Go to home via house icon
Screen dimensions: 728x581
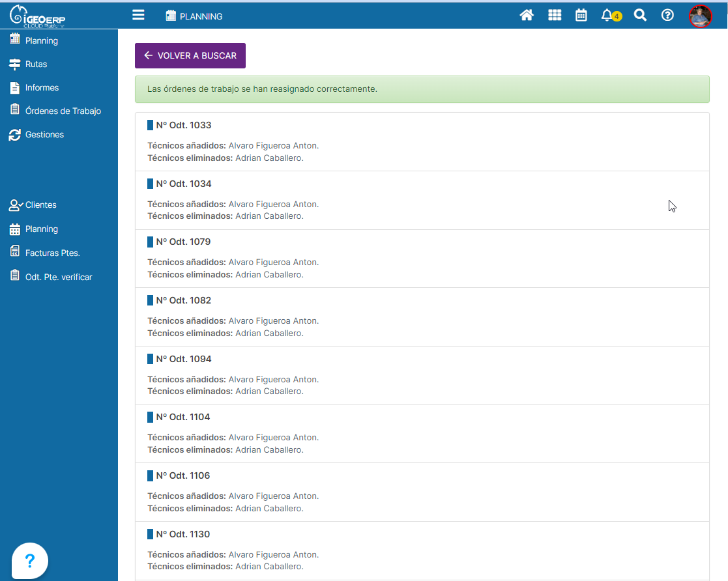point(527,16)
